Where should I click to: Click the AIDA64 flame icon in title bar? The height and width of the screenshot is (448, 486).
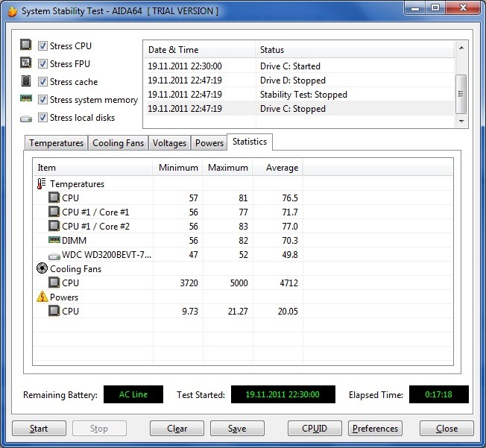(13, 11)
